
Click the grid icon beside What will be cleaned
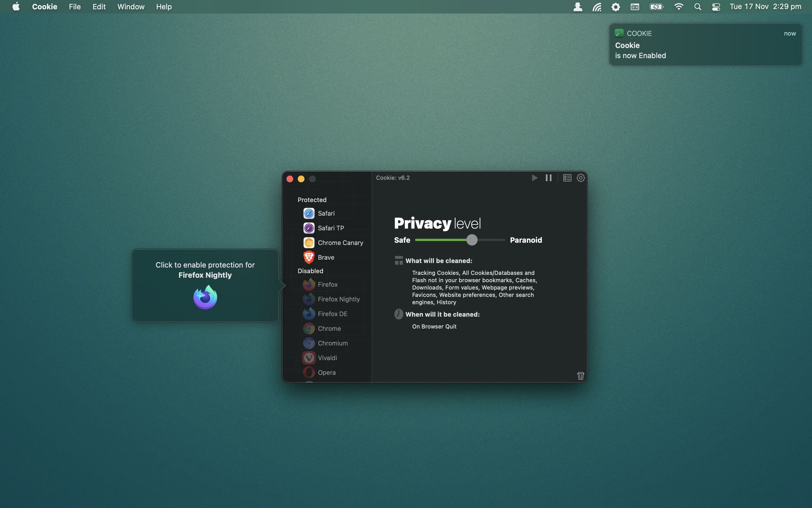tap(399, 260)
